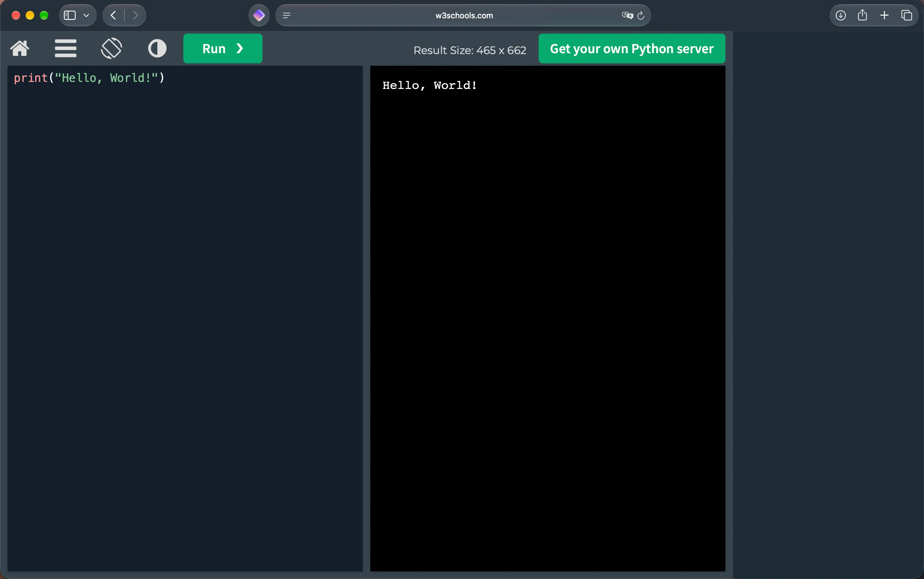Open the page reader menu icon
This screenshot has width=924, height=579.
pos(286,15)
